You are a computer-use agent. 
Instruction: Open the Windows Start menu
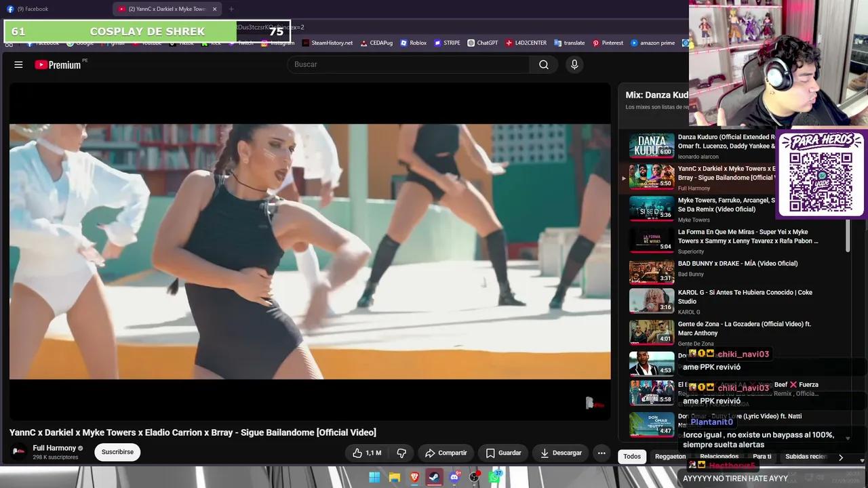tap(374, 477)
